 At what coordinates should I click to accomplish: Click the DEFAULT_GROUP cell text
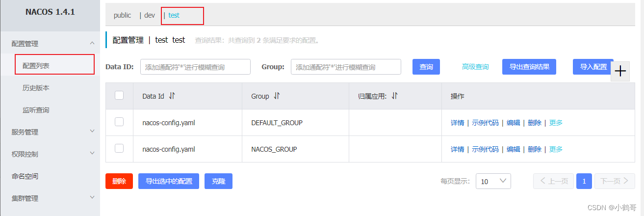tap(277, 123)
